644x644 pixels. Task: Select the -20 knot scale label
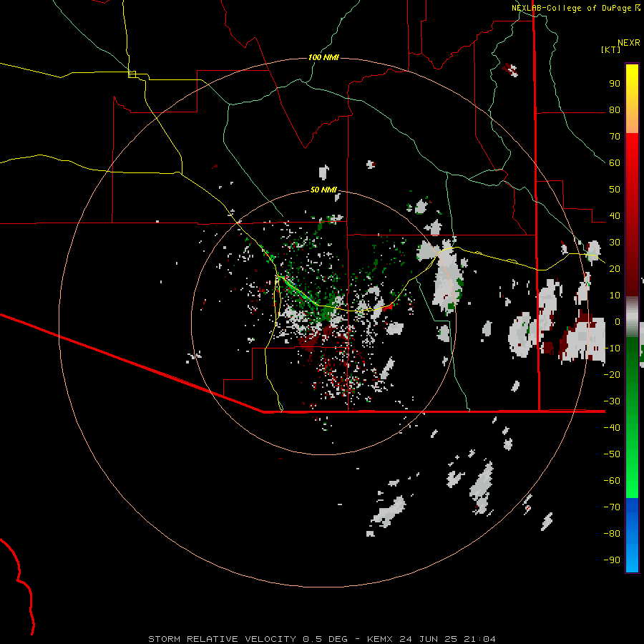click(612, 375)
